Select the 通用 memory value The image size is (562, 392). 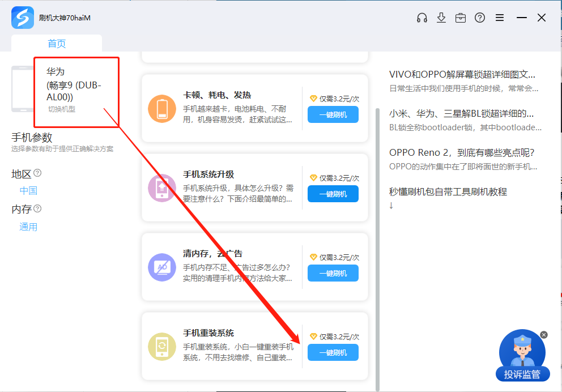point(28,227)
